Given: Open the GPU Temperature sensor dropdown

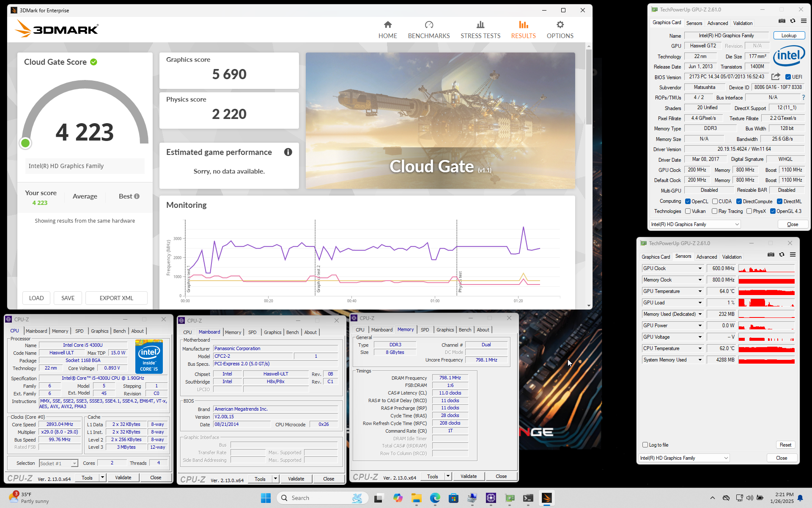Looking at the screenshot, I should click(700, 291).
